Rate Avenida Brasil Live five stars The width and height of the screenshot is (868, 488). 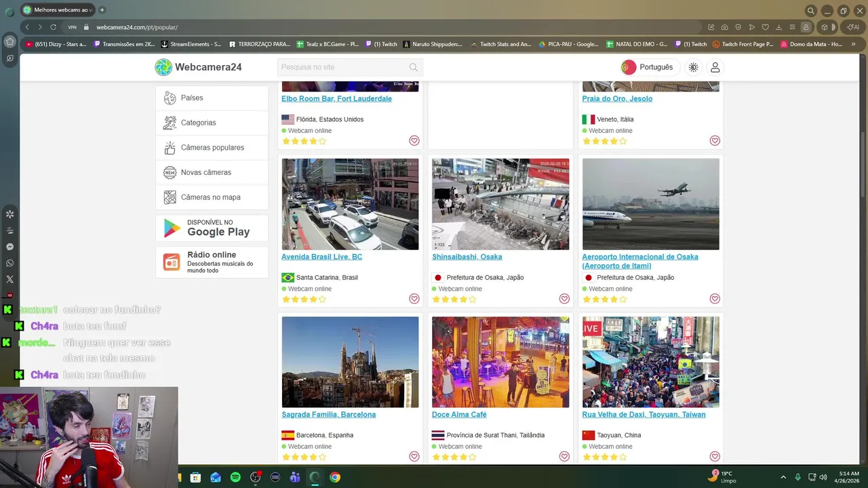(322, 299)
